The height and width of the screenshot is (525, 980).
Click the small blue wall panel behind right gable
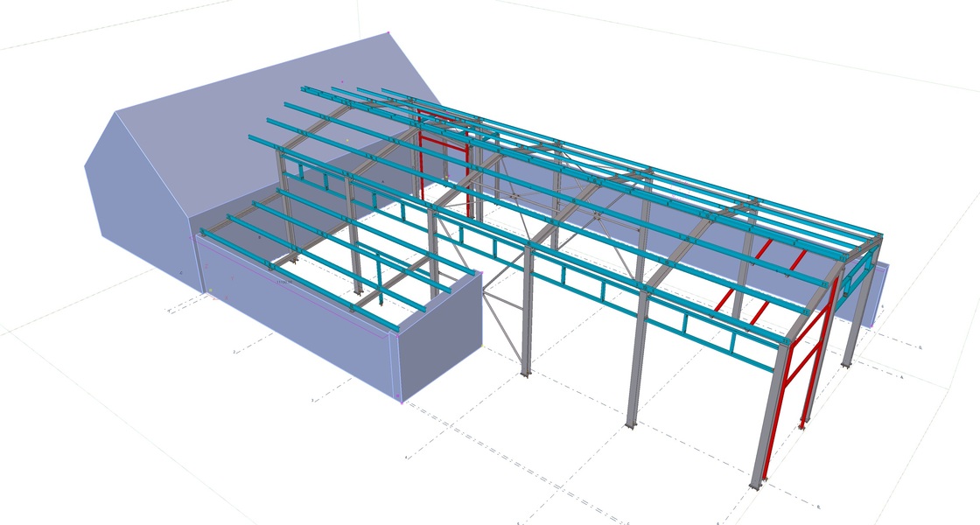coord(879,293)
